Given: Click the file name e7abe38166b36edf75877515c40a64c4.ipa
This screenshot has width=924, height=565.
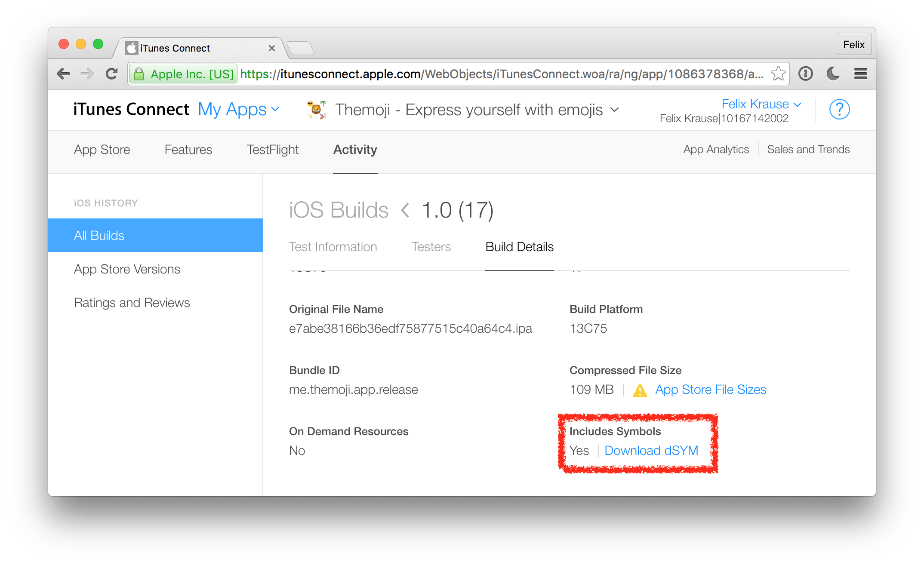Looking at the screenshot, I should click(410, 329).
